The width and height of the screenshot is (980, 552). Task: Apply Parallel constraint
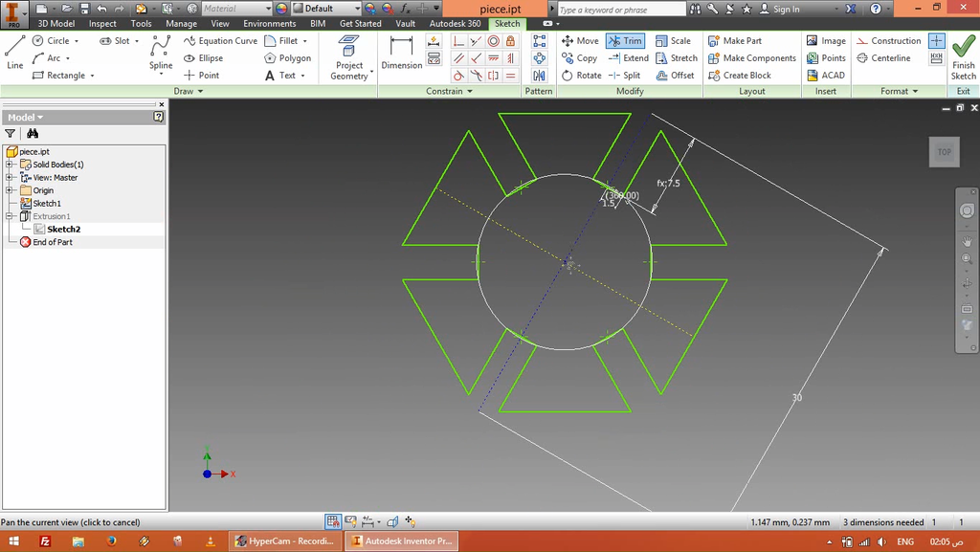[x=458, y=58]
